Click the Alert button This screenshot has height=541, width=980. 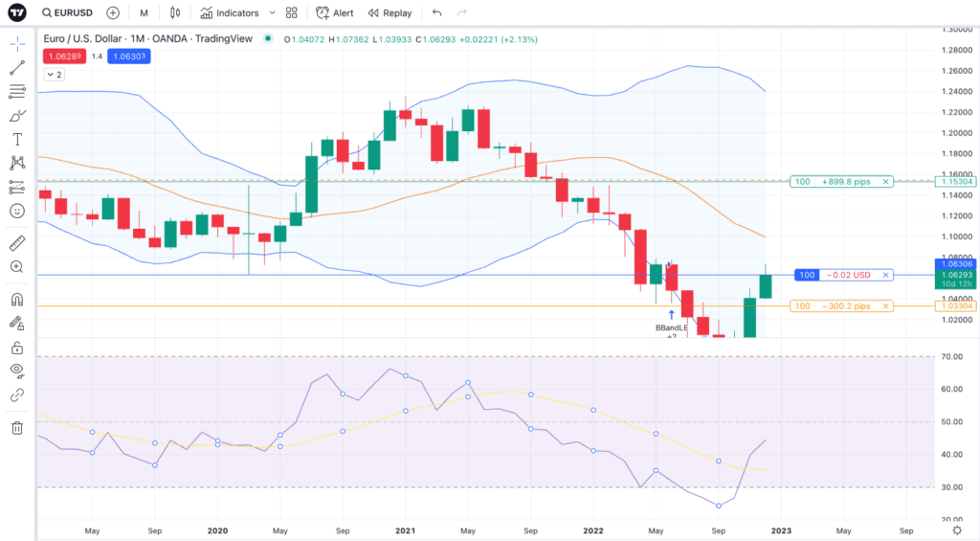[x=335, y=13]
